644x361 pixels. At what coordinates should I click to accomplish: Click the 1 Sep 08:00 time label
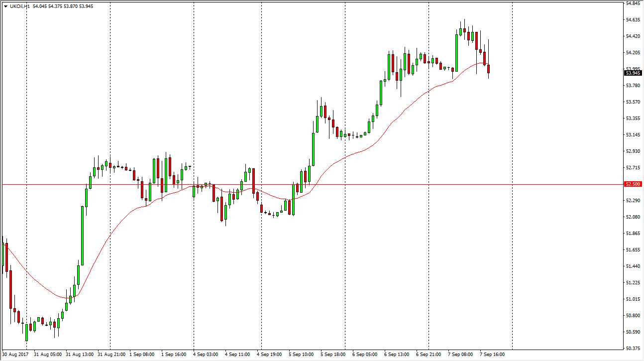click(142, 355)
